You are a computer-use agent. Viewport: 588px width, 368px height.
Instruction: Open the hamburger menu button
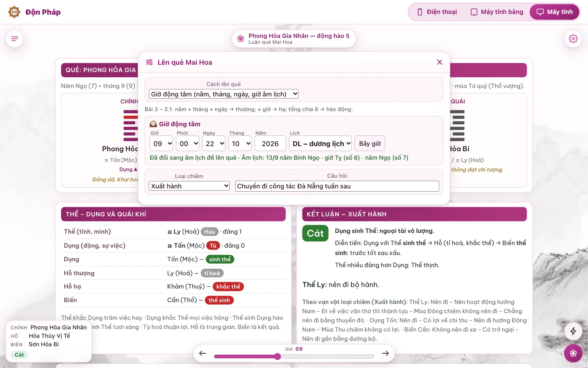[x=15, y=39]
